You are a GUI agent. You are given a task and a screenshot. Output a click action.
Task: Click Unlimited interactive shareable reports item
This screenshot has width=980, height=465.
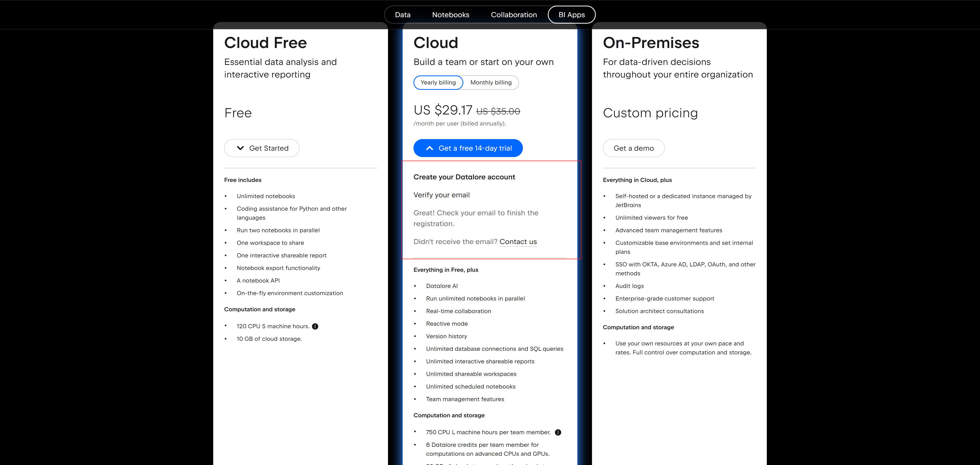[x=480, y=361]
